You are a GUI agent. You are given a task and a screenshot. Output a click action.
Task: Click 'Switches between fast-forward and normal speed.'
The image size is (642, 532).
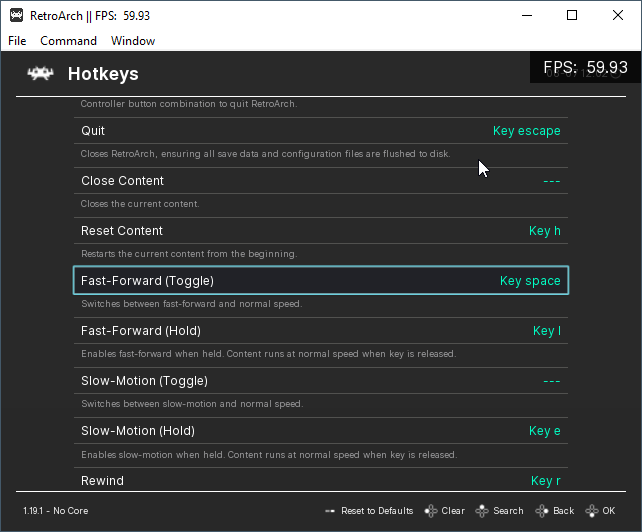pos(192,304)
